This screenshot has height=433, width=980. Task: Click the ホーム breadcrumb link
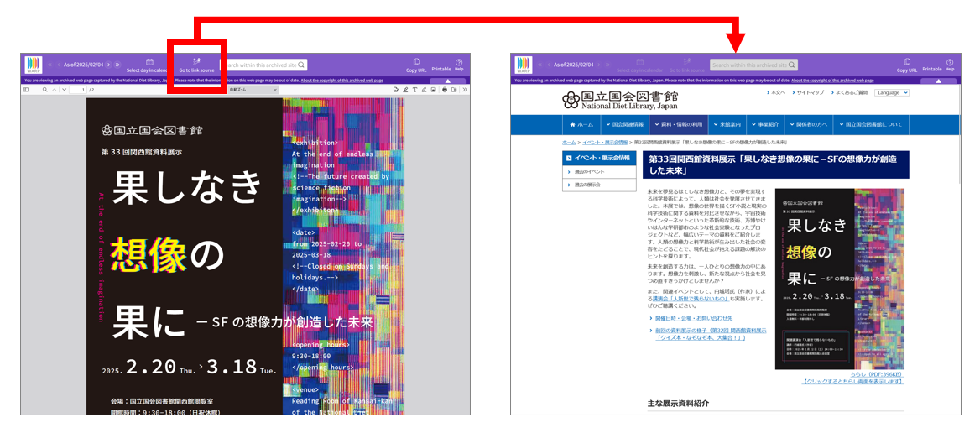569,143
